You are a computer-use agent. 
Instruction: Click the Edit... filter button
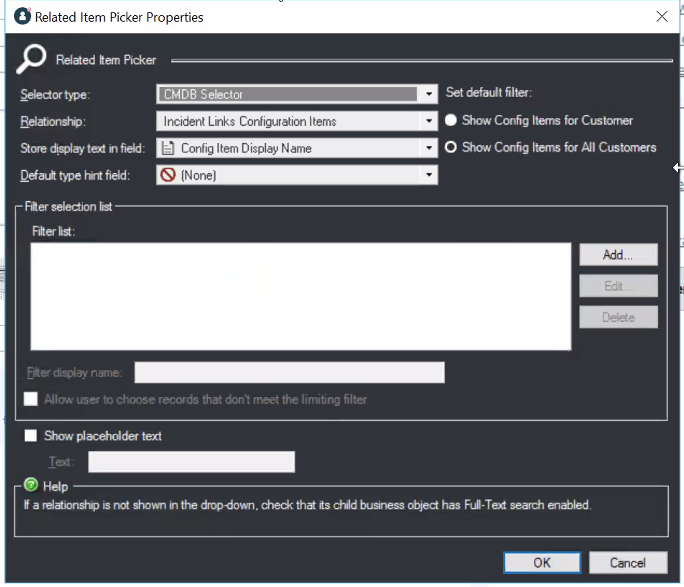(x=618, y=286)
